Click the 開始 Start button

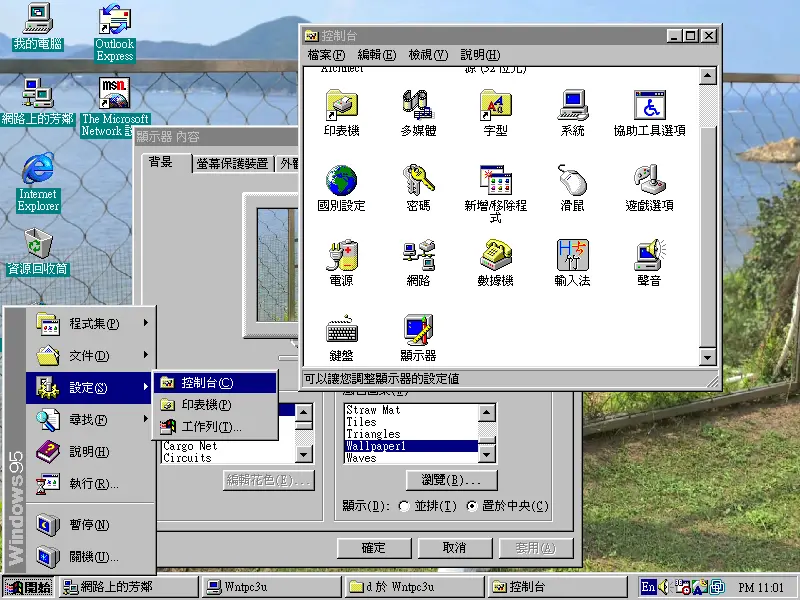tap(28, 587)
